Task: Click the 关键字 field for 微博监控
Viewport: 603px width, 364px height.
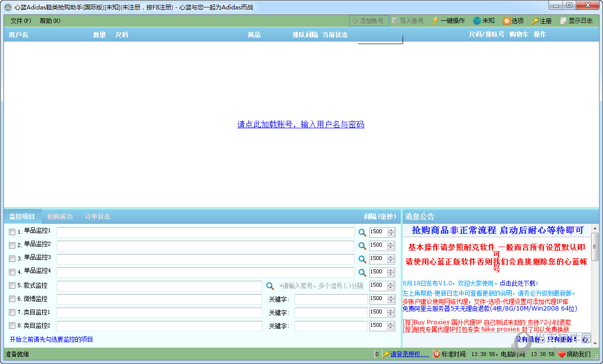Action: [331, 299]
